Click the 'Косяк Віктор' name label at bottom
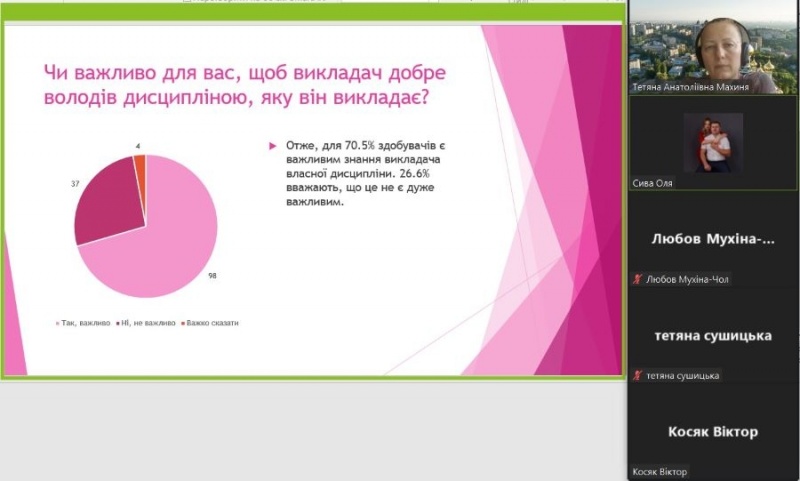 point(660,472)
